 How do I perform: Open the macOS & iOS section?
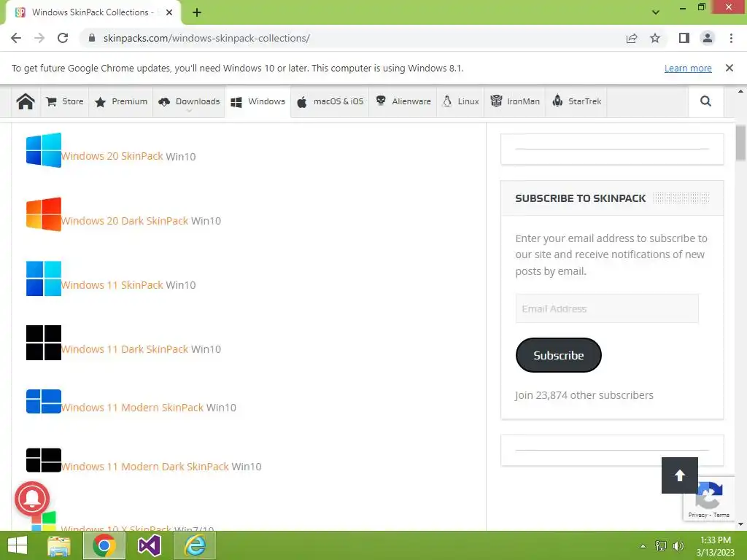[x=330, y=101]
